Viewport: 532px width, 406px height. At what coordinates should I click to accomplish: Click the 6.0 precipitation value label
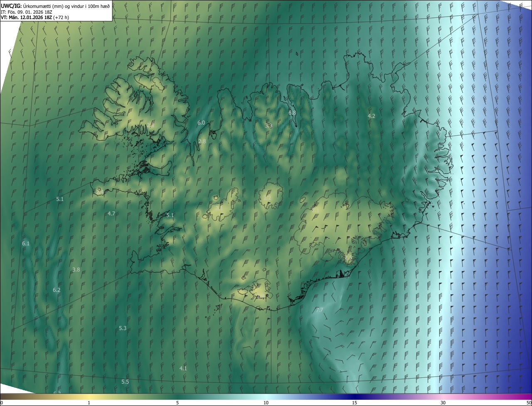pyautogui.click(x=201, y=122)
